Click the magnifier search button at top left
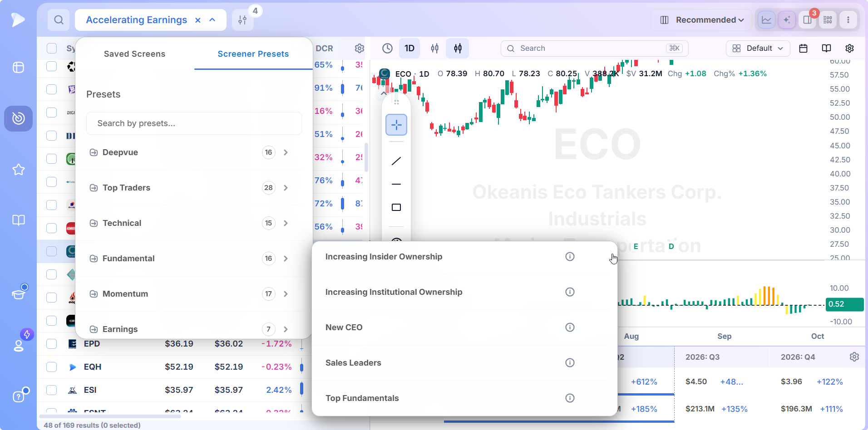Viewport: 868px width, 430px height. [59, 20]
